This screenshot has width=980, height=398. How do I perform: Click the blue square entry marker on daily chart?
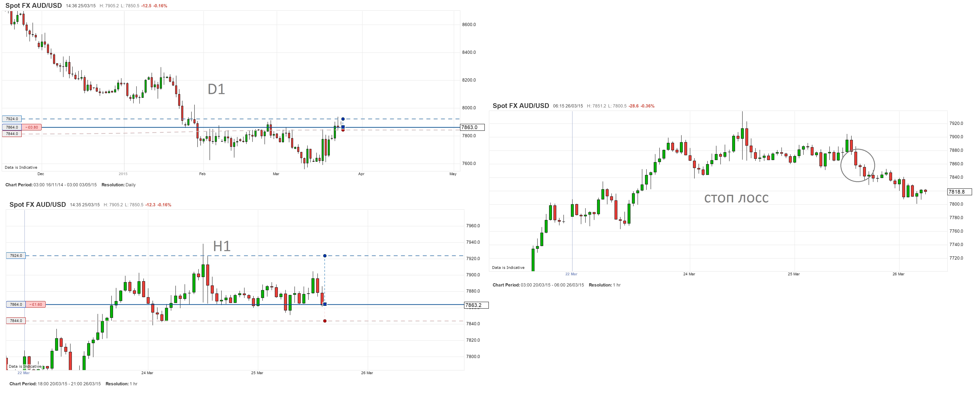[343, 127]
